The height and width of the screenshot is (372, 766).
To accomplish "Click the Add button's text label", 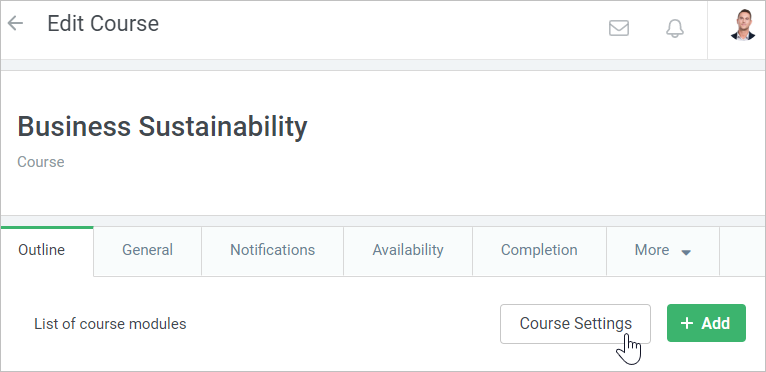I will click(716, 323).
